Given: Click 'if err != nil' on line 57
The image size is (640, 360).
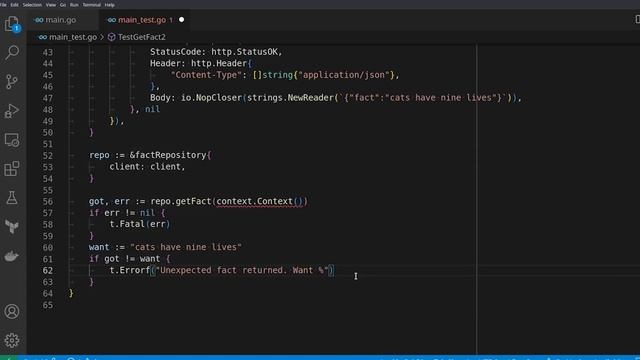Looking at the screenshot, I should (122, 213).
